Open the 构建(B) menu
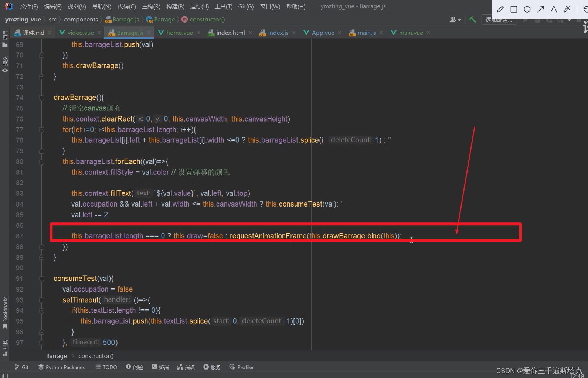This screenshot has width=588, height=378. click(x=175, y=6)
